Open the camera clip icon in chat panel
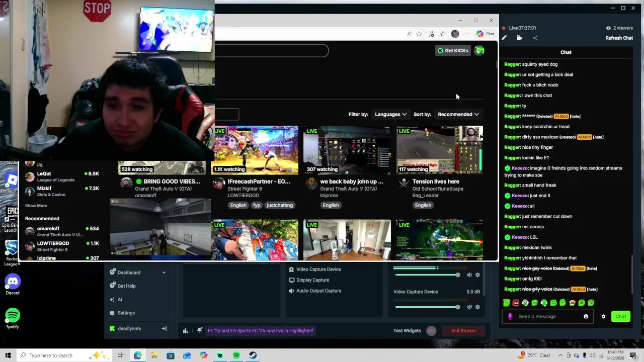The width and height of the screenshot is (644, 362). pos(520,38)
